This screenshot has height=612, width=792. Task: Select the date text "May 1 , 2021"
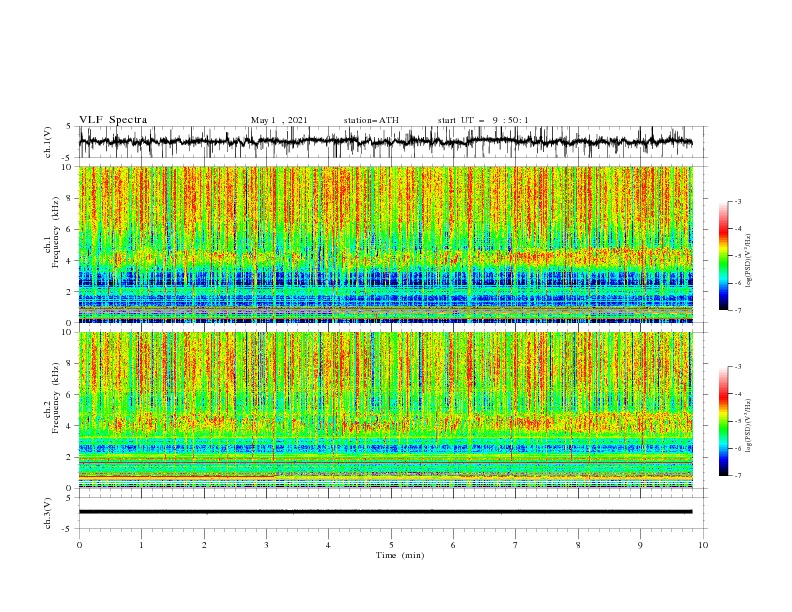[279, 120]
